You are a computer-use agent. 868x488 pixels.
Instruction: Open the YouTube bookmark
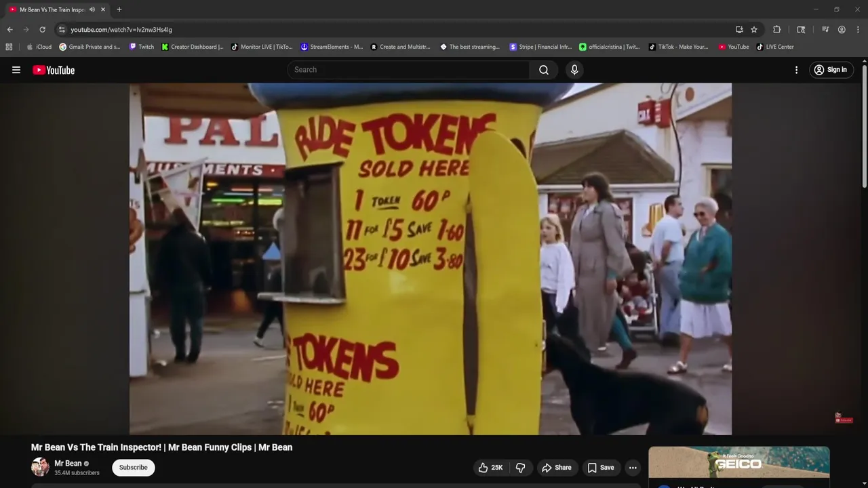point(734,47)
